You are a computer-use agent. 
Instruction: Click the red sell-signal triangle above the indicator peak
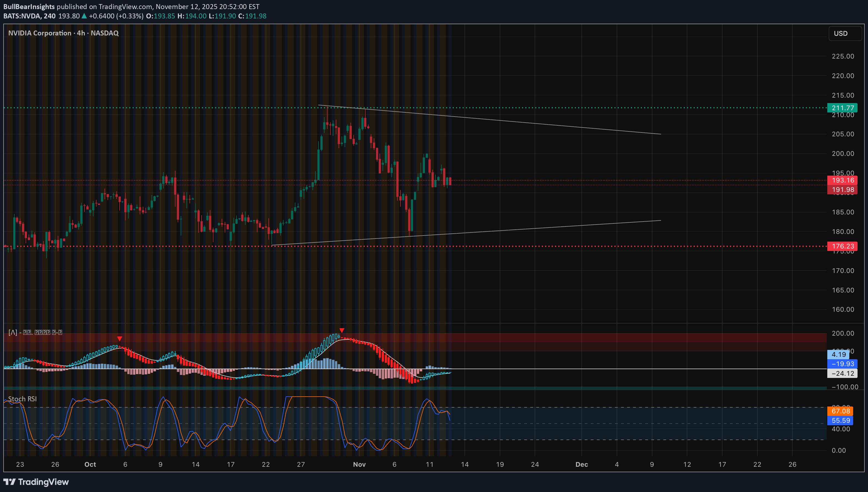[x=342, y=330]
